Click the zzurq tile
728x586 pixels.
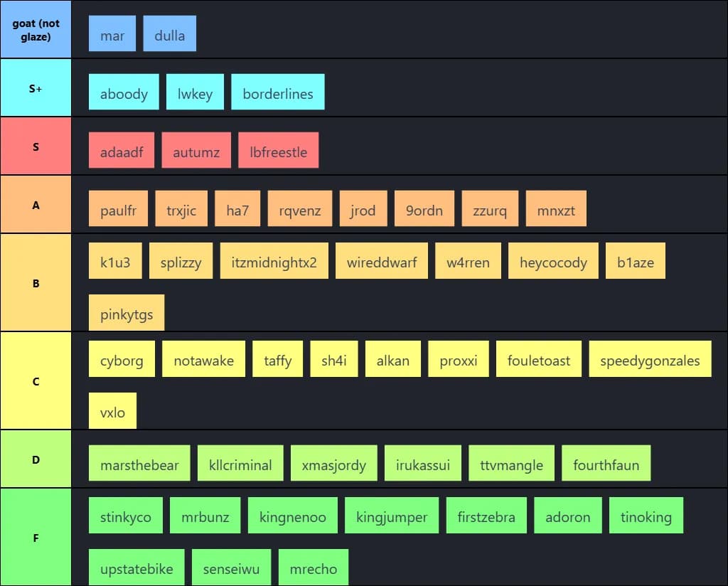tap(490, 208)
